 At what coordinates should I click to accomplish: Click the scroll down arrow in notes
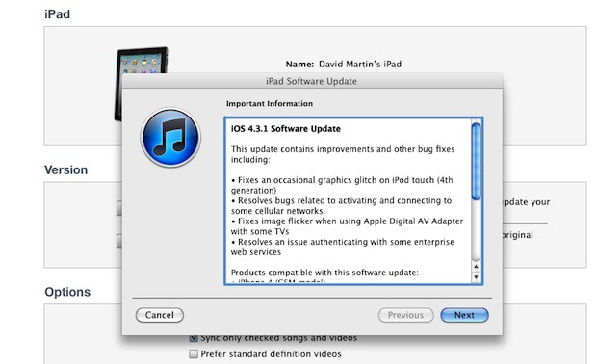tap(476, 277)
